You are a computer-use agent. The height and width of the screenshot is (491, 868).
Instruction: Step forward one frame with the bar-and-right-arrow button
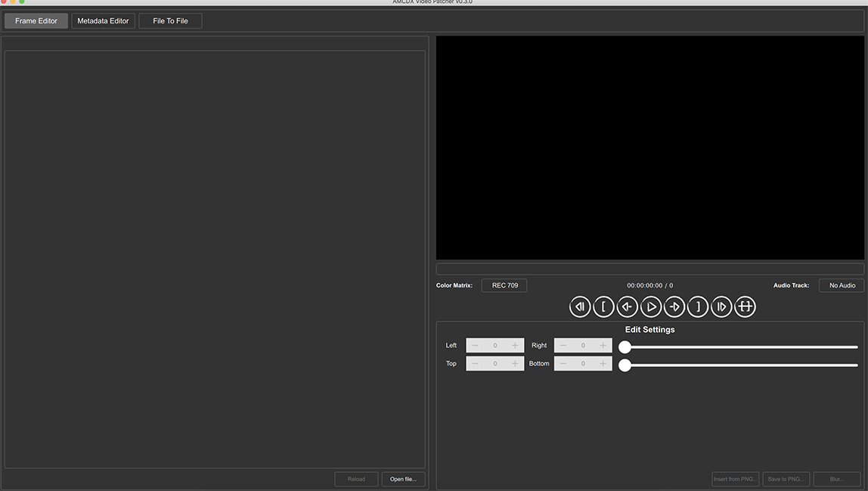721,306
